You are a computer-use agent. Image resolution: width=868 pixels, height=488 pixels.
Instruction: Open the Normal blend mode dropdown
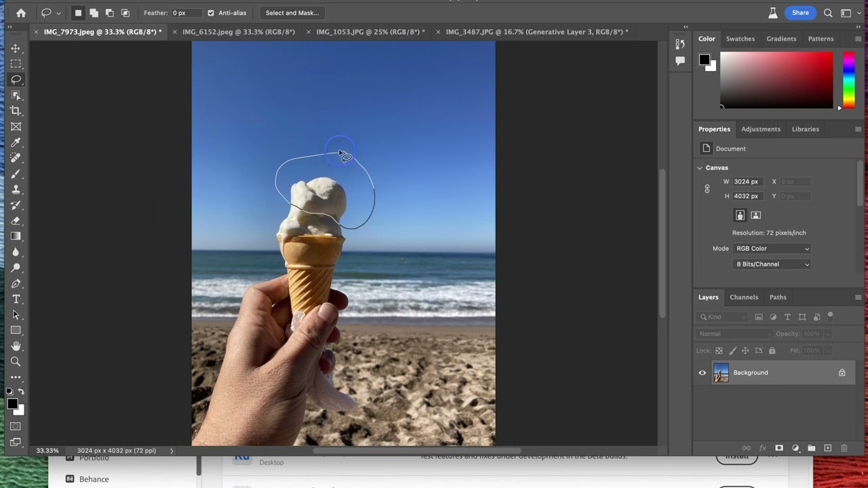tap(734, 333)
